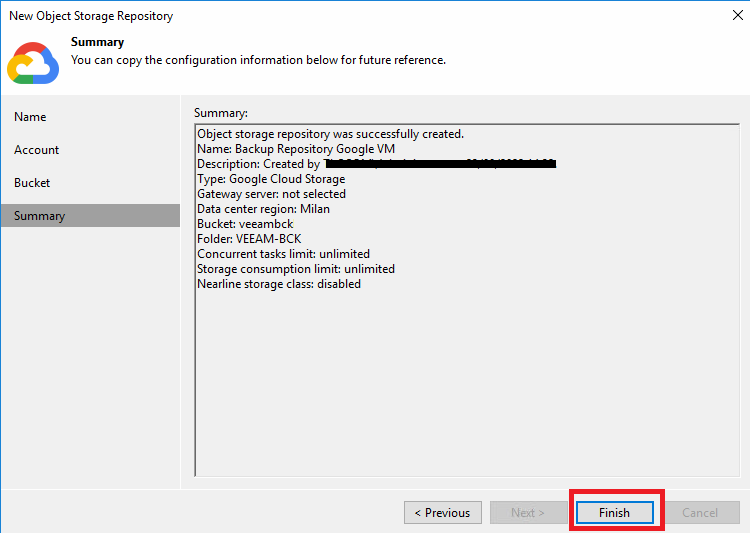The height and width of the screenshot is (533, 750).
Task: Click the 'Bucket: veeambck' line
Action: [x=245, y=224]
